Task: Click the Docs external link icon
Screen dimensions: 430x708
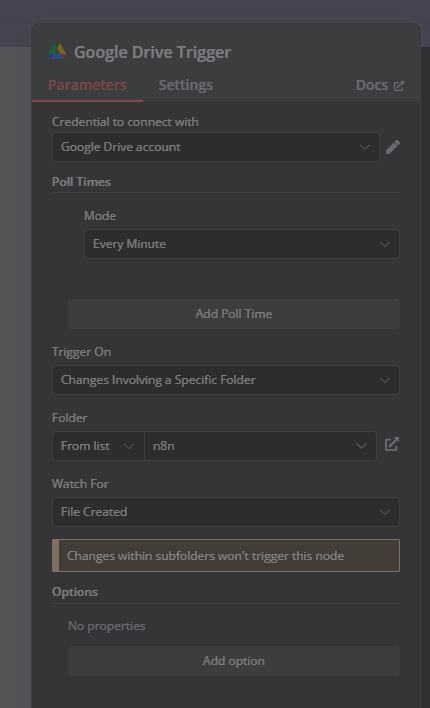Action: click(399, 86)
